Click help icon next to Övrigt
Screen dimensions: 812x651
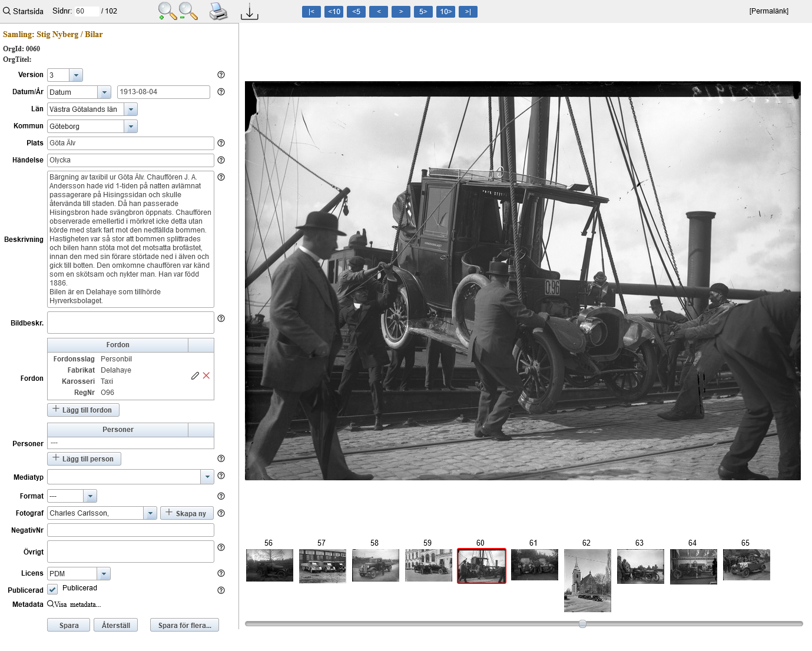pyautogui.click(x=221, y=547)
